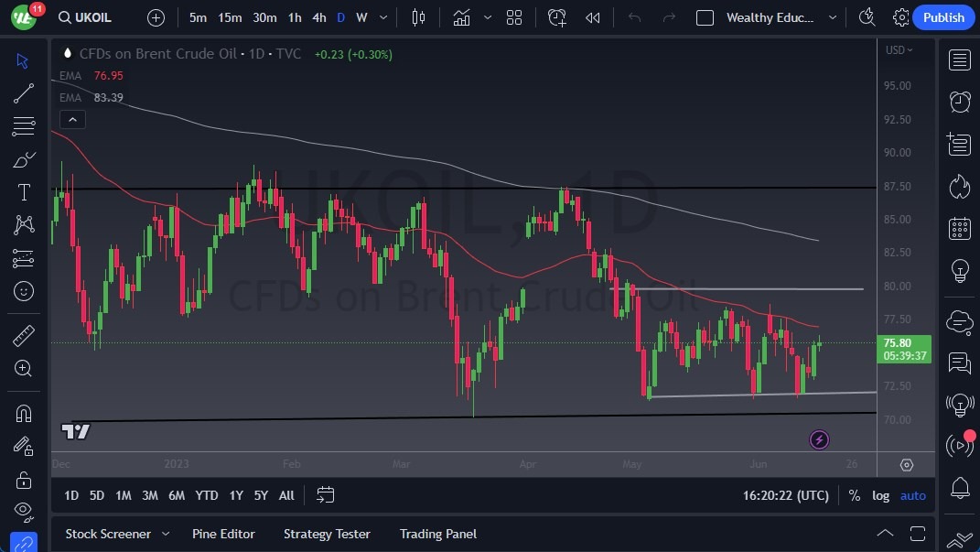Screen dimensions: 980x552
Task: Expand the USD currency dropdown
Action: click(899, 50)
